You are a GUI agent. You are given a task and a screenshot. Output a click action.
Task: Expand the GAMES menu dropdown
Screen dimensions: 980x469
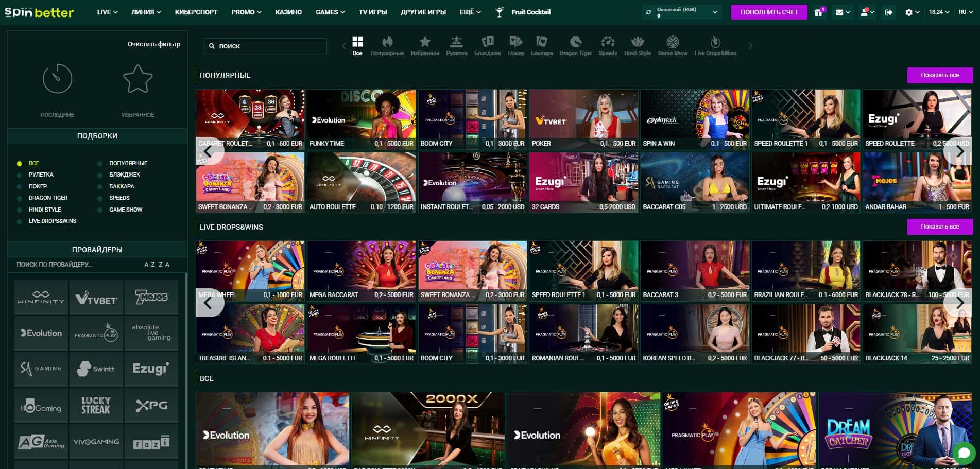pyautogui.click(x=330, y=12)
